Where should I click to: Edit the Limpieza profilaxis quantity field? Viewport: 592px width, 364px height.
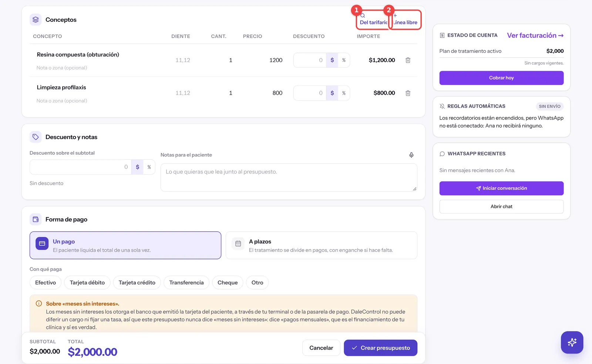[231, 93]
